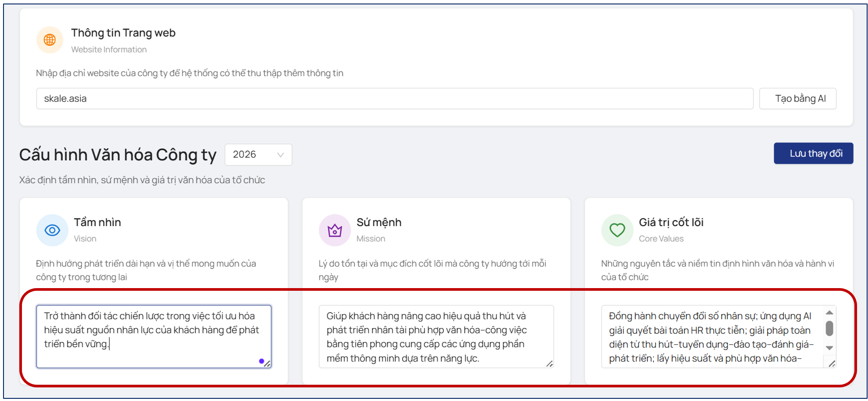Click the purple dot in Vision textarea

coord(262,361)
